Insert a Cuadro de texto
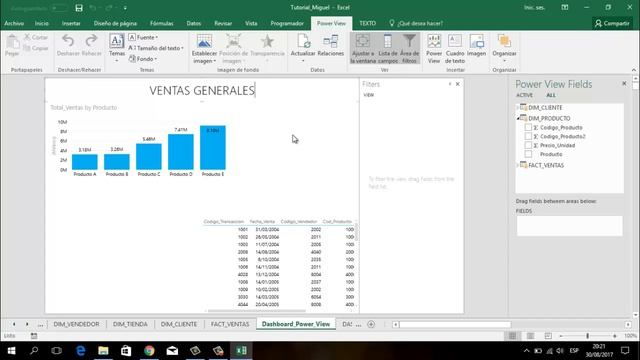Viewport: 640px width, 360px height. [x=455, y=49]
